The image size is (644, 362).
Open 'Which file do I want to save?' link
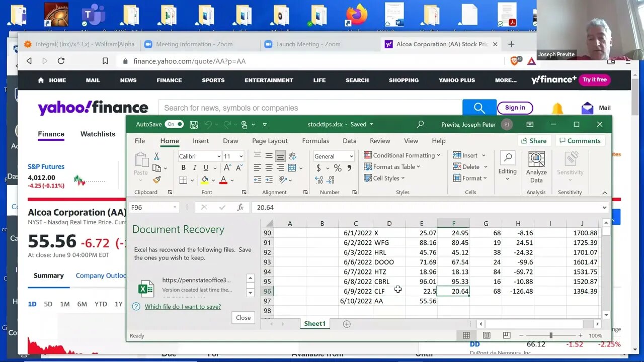point(183,307)
